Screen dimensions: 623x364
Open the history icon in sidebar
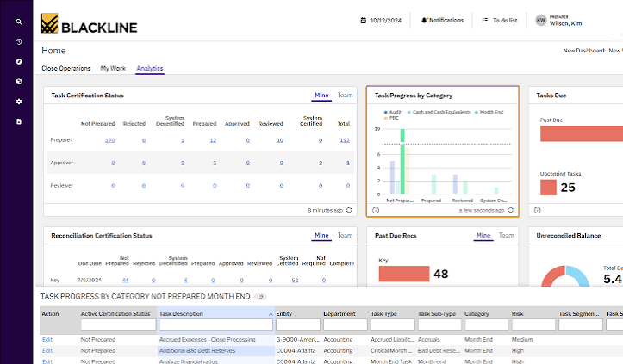pyautogui.click(x=19, y=41)
